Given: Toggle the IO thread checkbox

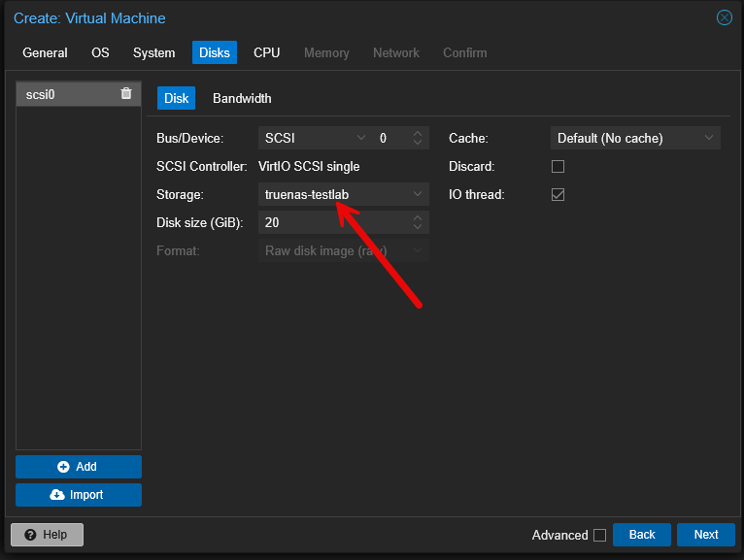Looking at the screenshot, I should (x=558, y=194).
